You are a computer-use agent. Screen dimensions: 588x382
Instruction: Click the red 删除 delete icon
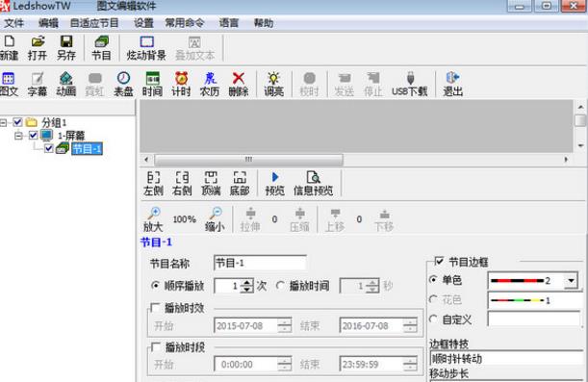[x=239, y=84]
